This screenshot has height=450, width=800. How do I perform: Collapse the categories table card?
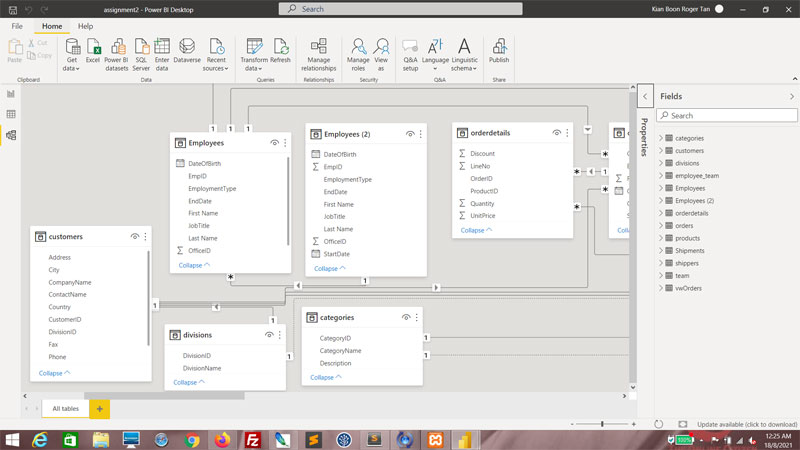pos(326,377)
